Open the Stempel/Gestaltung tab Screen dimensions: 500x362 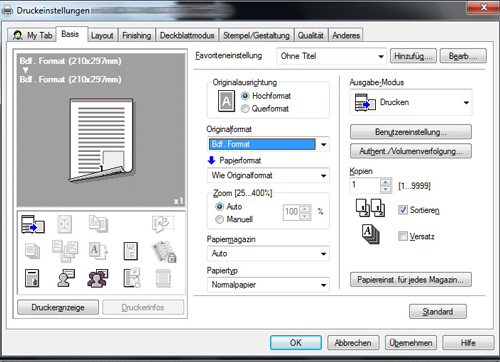point(256,35)
